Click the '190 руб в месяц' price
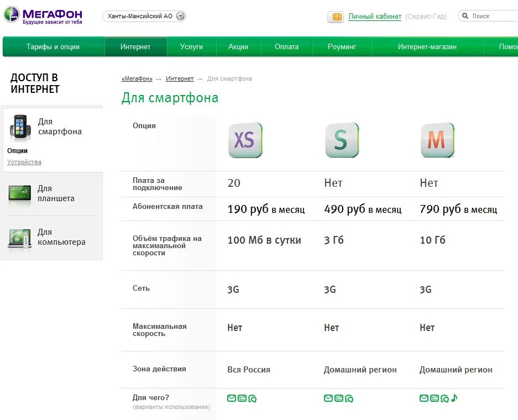Screen dimensions: 518x420 pyautogui.click(x=266, y=209)
